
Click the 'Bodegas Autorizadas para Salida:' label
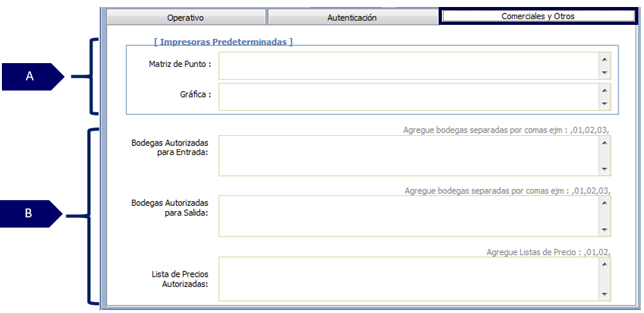click(170, 208)
